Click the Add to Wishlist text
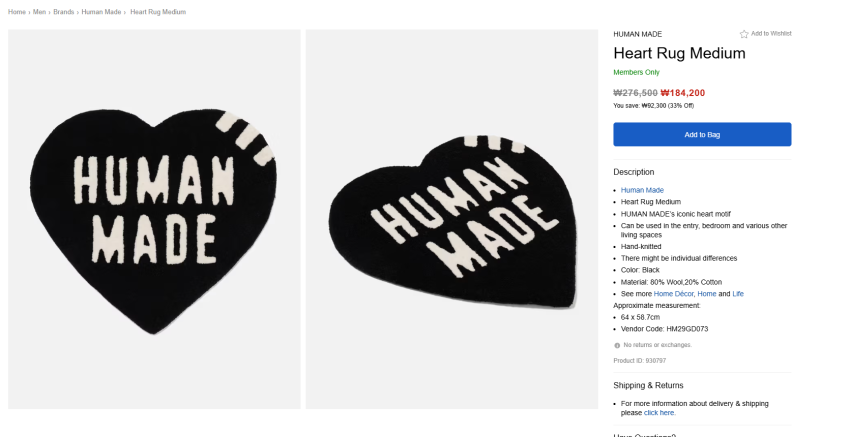This screenshot has height=437, width=850. click(771, 34)
